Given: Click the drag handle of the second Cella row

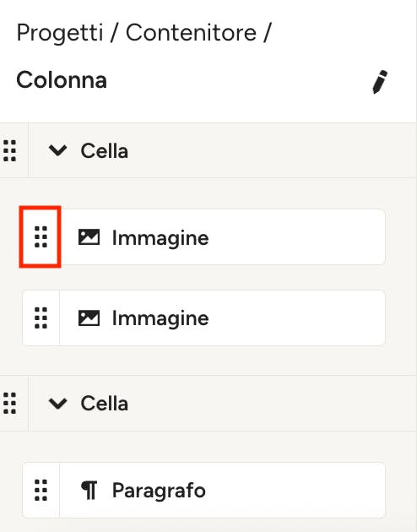Looking at the screenshot, I should (9, 403).
